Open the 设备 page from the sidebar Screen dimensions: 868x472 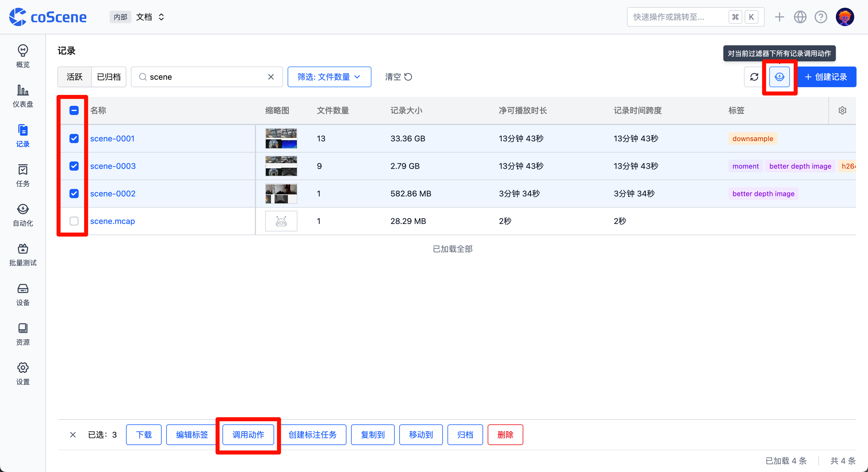click(x=22, y=294)
